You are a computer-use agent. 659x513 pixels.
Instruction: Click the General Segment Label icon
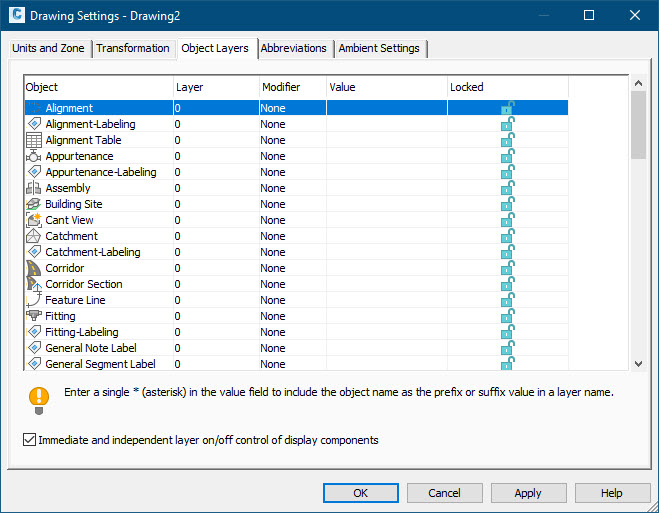(34, 363)
